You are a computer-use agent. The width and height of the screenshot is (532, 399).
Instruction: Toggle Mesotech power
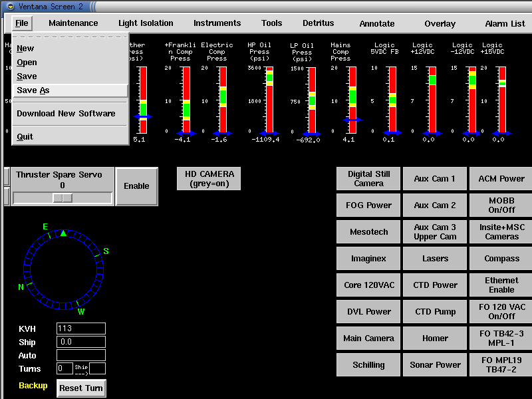tap(368, 231)
